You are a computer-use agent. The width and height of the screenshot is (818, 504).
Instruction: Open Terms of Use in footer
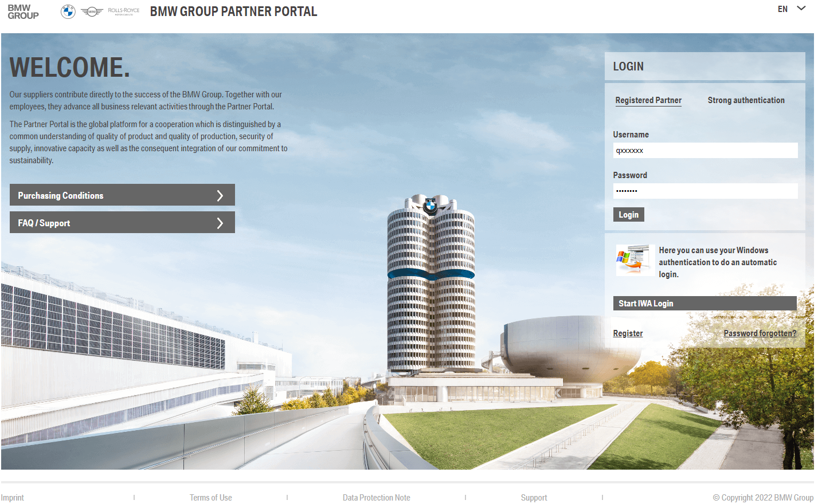coord(211,498)
